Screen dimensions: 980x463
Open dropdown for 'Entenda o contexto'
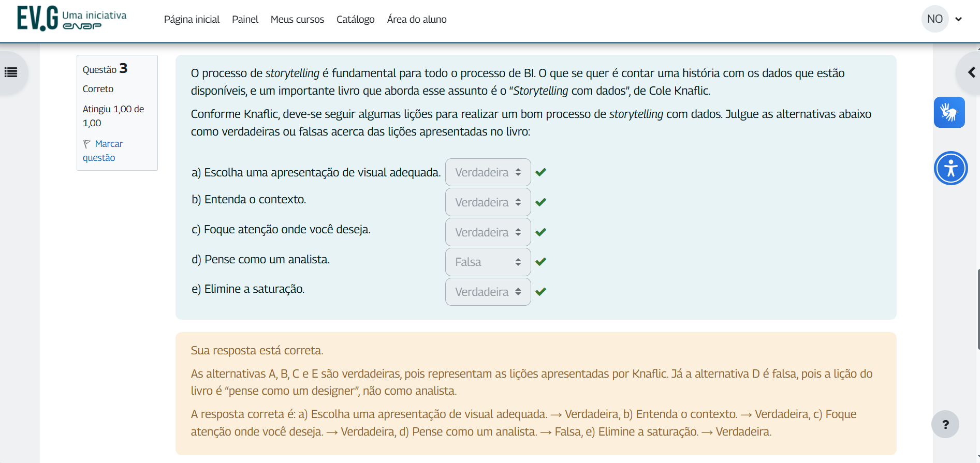click(487, 202)
